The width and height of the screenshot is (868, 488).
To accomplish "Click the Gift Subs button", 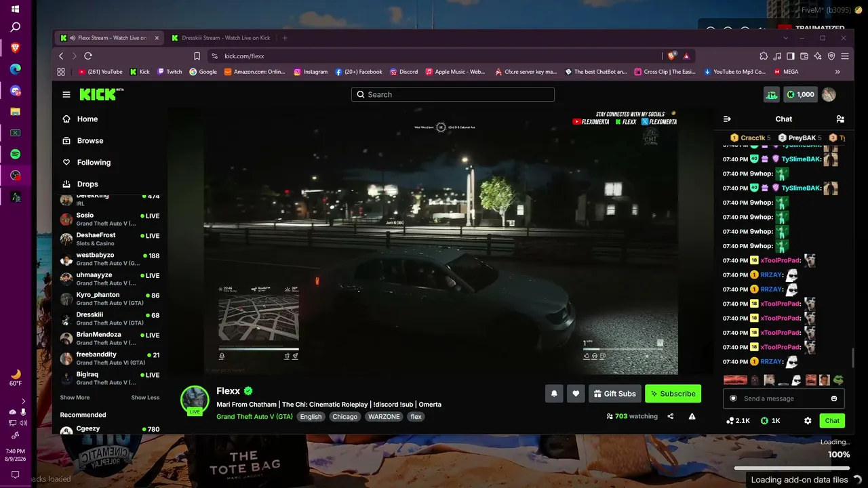I will 614,394.
